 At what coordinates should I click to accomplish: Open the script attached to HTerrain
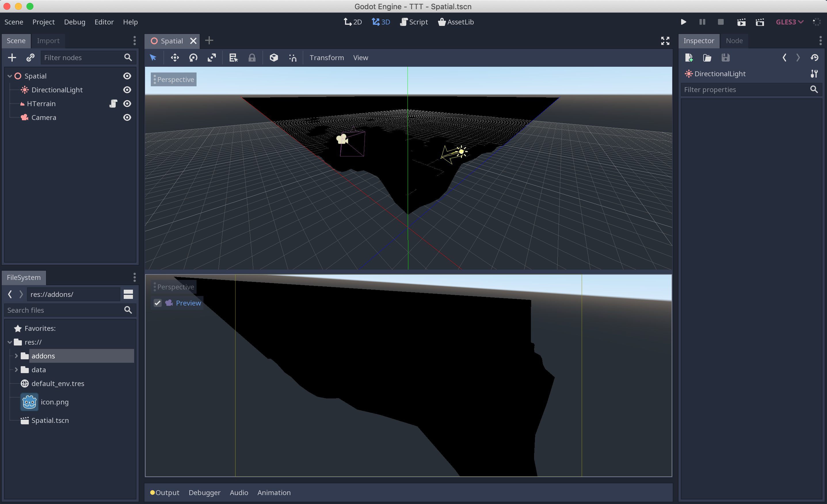(113, 104)
